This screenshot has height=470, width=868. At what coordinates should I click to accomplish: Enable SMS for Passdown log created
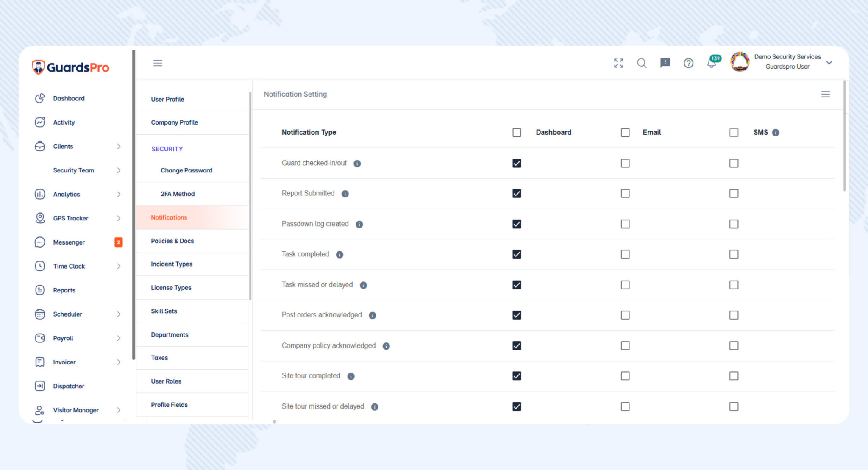(x=734, y=224)
